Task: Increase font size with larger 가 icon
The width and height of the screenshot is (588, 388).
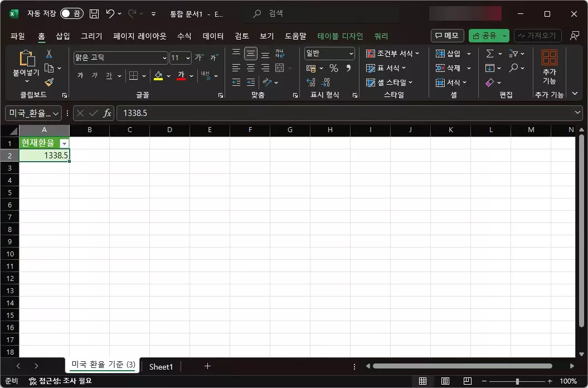Action: point(199,57)
